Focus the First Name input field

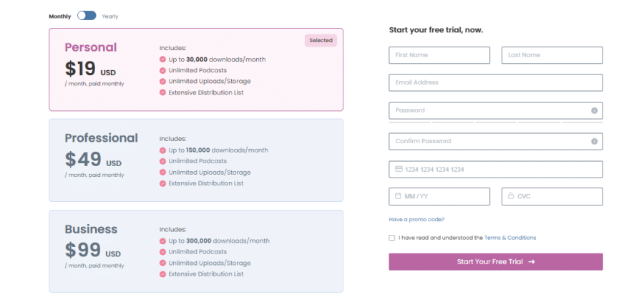(439, 55)
